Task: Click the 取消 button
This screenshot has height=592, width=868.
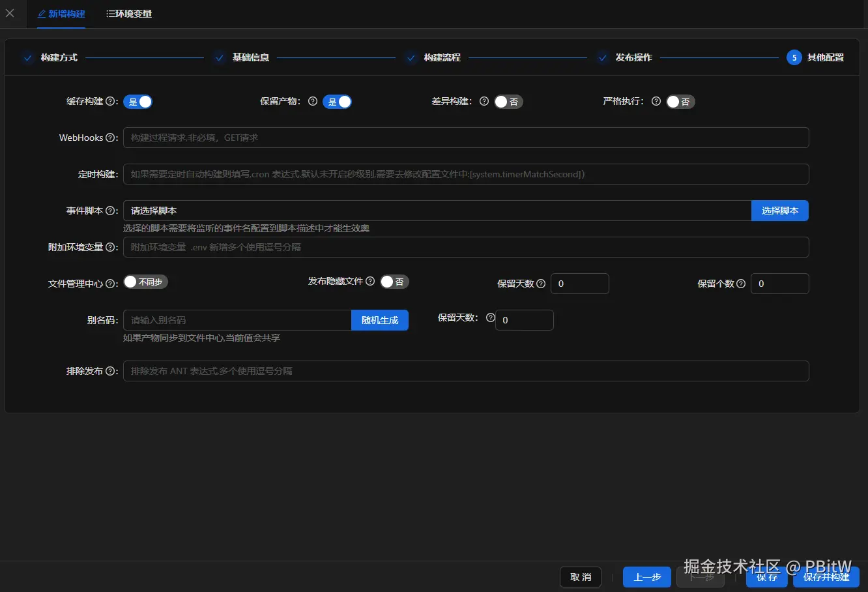Action: tap(581, 577)
